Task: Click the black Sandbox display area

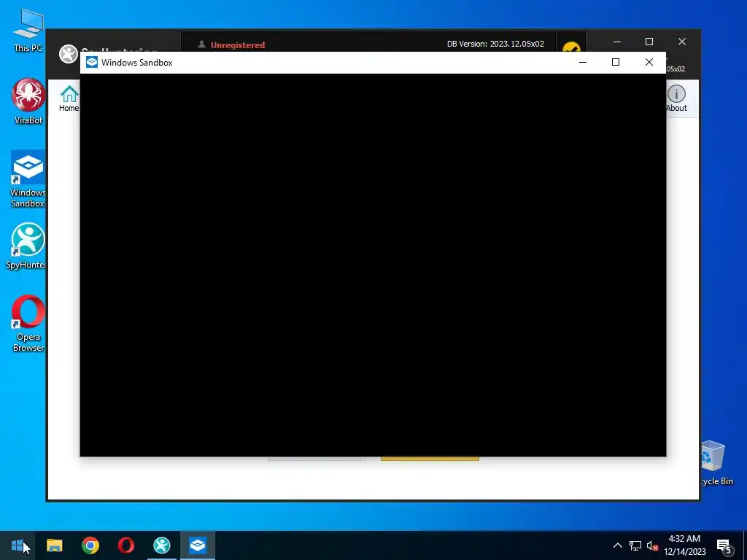Action: 373,265
